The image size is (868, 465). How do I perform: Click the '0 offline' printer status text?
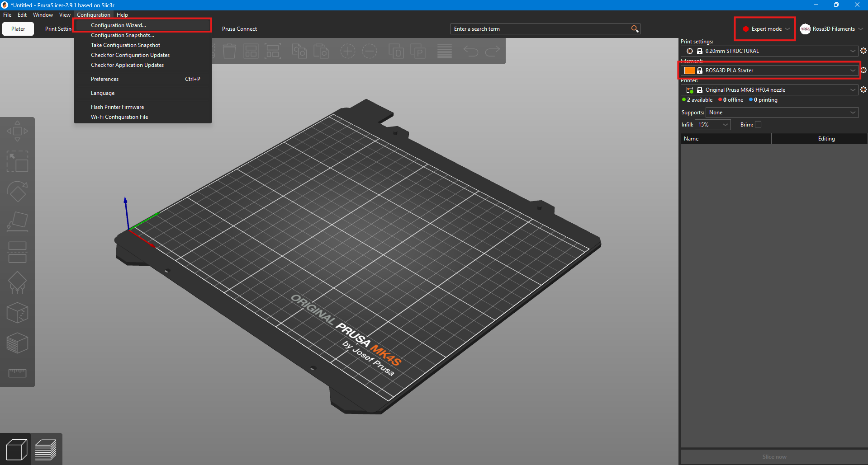coord(733,100)
